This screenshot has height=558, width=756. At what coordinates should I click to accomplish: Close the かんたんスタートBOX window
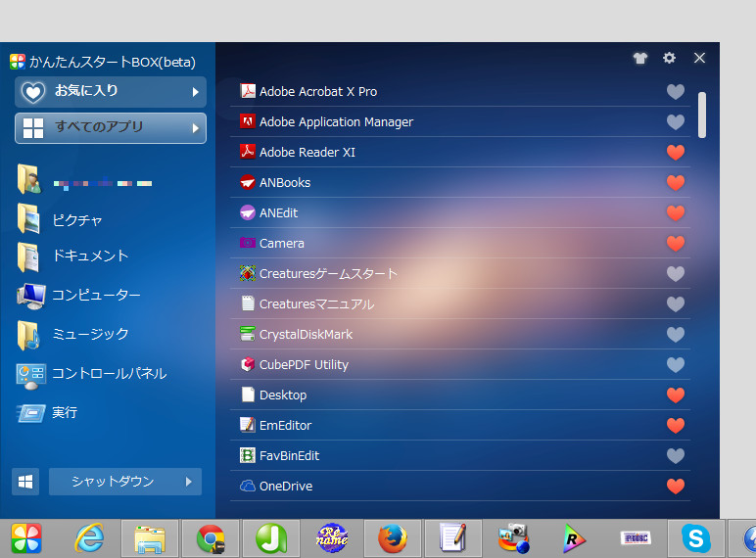(699, 58)
